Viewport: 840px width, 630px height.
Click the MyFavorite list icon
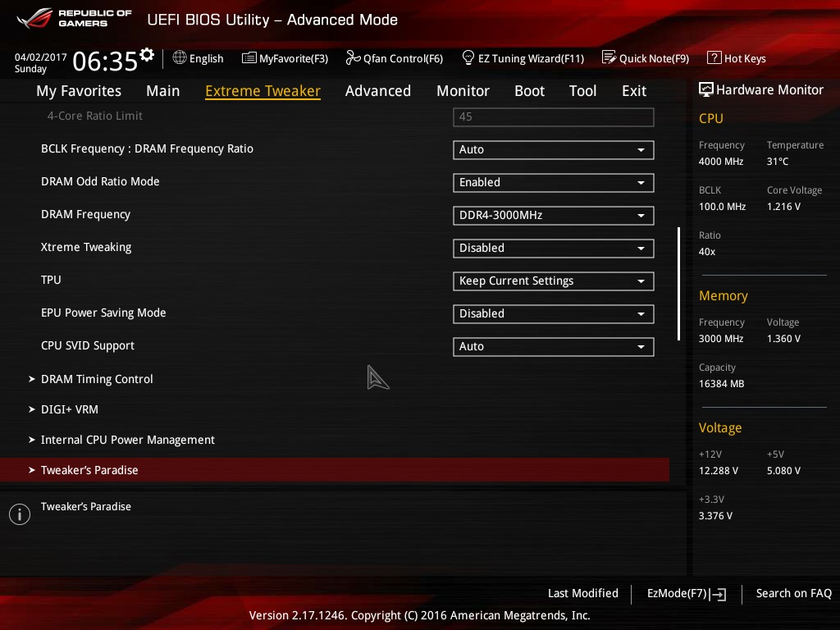[x=249, y=58]
